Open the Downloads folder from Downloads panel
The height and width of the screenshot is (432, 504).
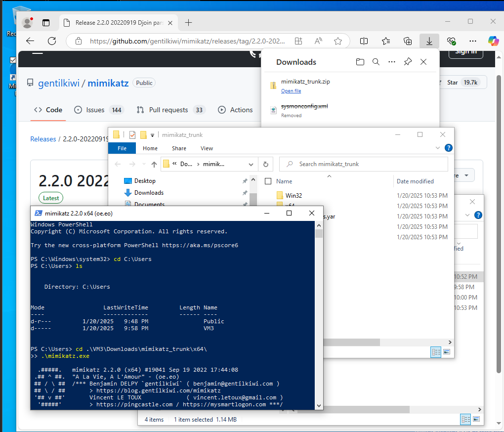pyautogui.click(x=360, y=62)
